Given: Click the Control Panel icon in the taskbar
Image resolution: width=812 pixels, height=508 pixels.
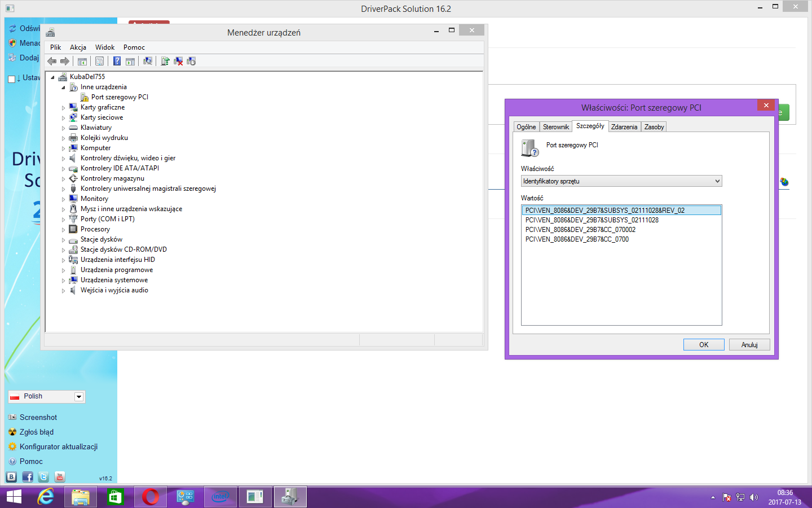Looking at the screenshot, I should (x=186, y=497).
